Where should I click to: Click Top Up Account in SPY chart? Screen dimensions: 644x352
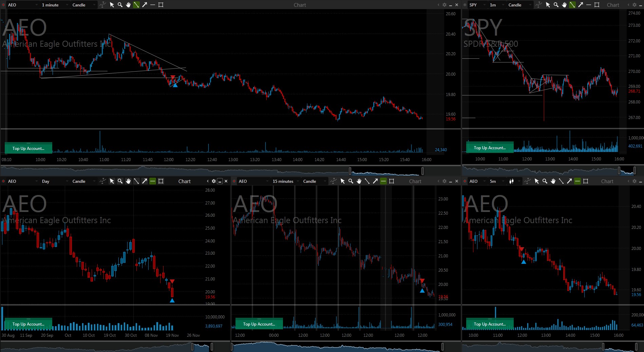point(490,148)
